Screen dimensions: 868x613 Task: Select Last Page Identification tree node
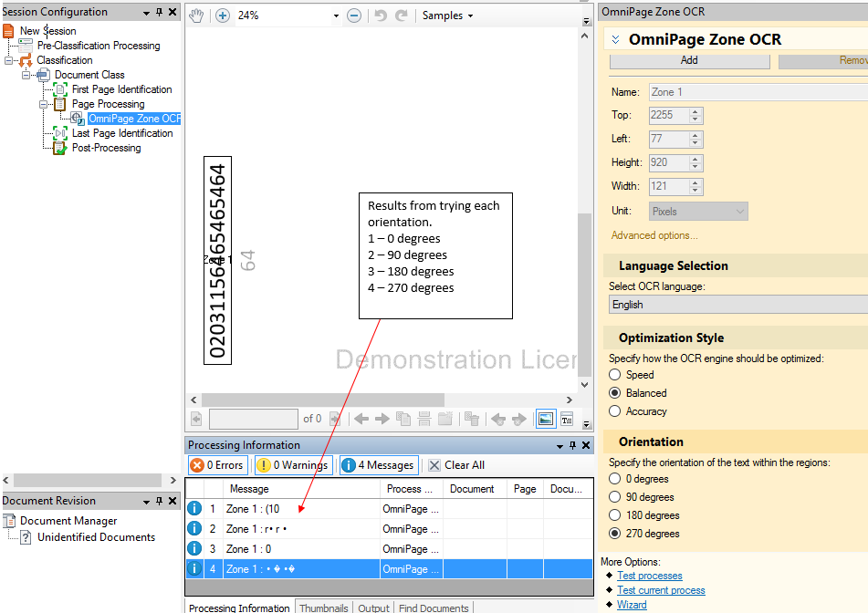(122, 133)
